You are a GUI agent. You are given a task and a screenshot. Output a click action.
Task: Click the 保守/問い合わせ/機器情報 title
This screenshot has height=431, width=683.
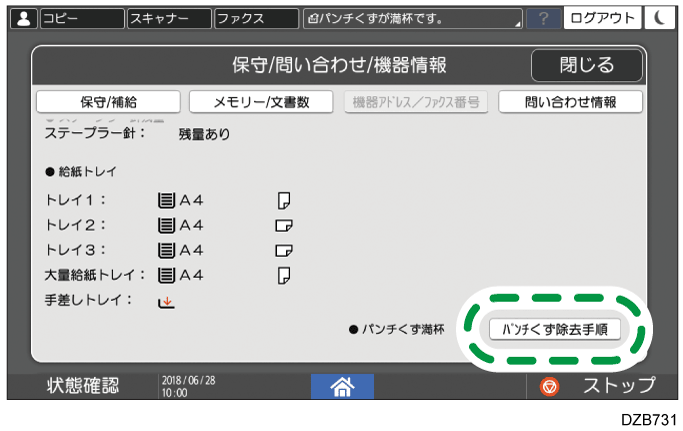pos(339,65)
